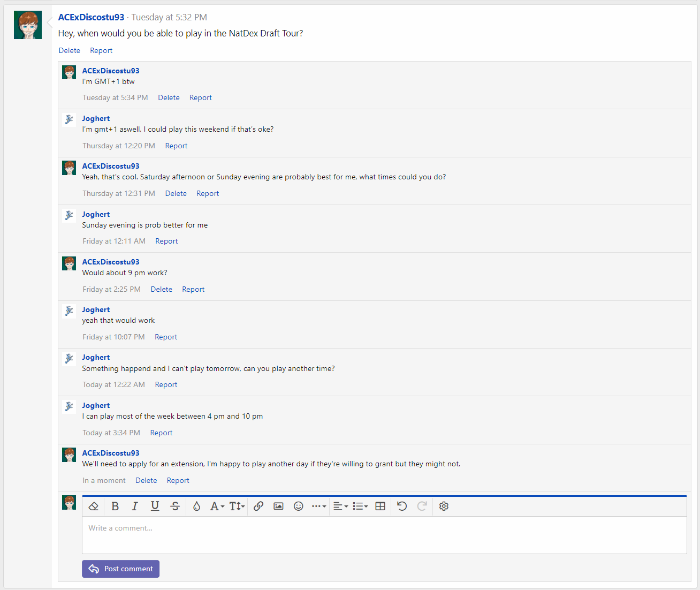Report the "Would about 9 pm work?" comment
Viewport: 700px width, 590px height.
pyautogui.click(x=193, y=290)
